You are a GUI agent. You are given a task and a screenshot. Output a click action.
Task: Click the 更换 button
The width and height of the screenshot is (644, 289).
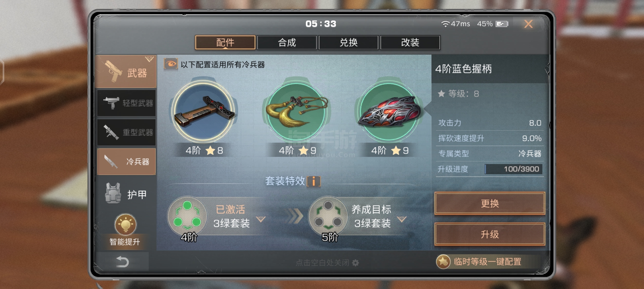point(490,203)
